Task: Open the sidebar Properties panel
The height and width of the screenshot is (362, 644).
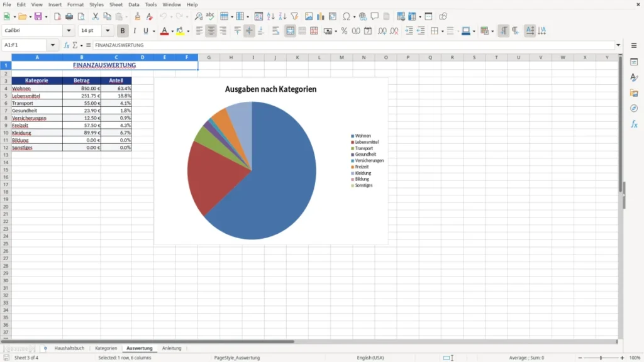Action: (634, 62)
